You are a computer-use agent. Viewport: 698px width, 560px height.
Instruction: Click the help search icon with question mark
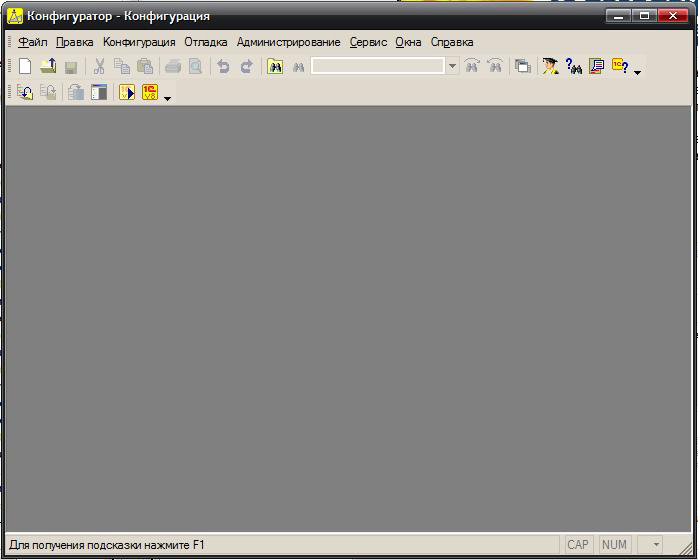coord(574,67)
